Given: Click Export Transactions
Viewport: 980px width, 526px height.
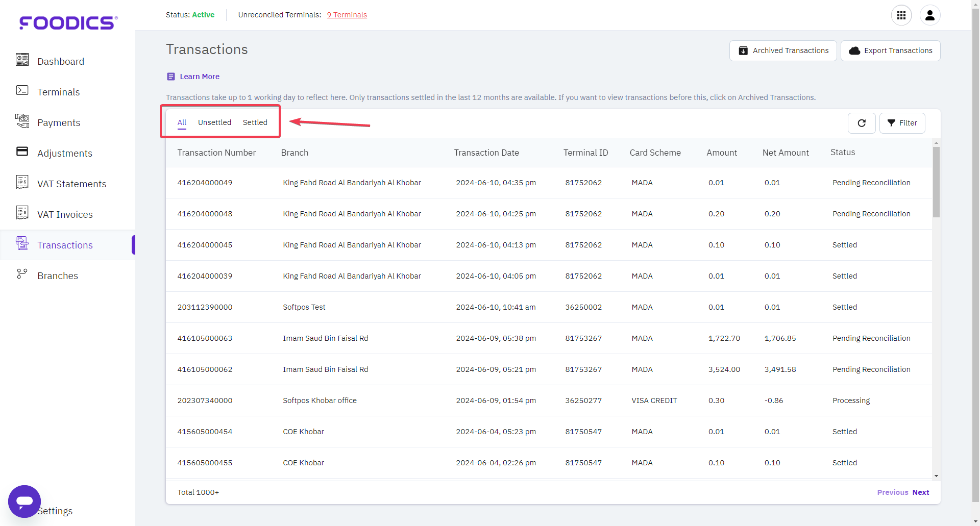Looking at the screenshot, I should 890,51.
